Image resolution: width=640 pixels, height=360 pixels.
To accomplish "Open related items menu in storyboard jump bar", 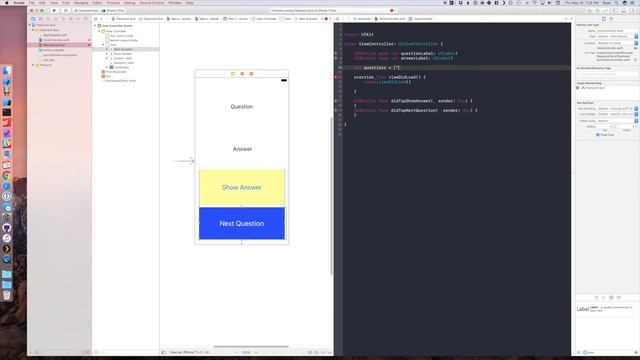I will click(x=96, y=19).
